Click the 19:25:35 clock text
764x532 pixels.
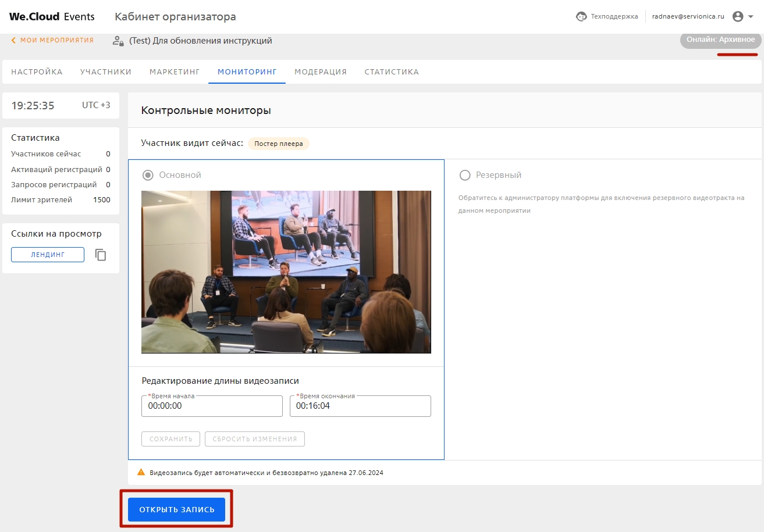tap(33, 106)
